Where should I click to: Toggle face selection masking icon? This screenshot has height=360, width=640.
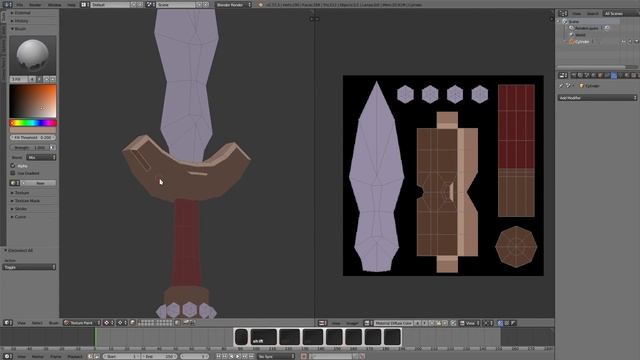pyautogui.click(x=133, y=322)
